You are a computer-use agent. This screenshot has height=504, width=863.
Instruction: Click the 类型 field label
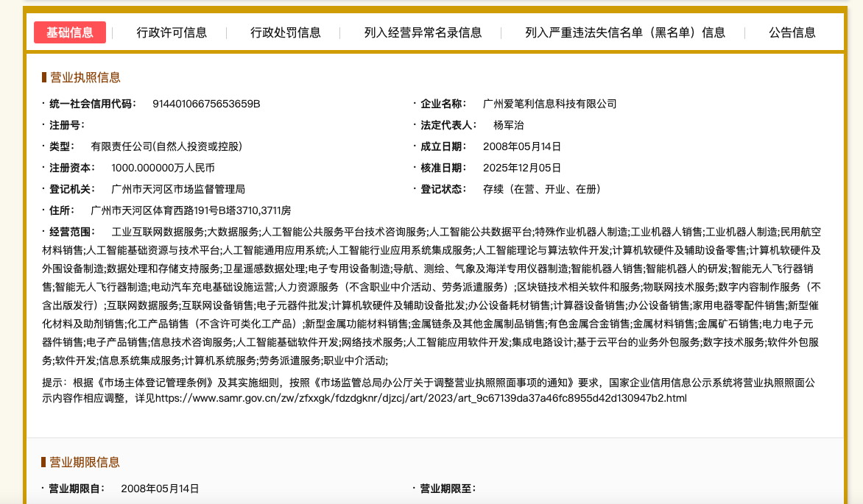(x=62, y=146)
